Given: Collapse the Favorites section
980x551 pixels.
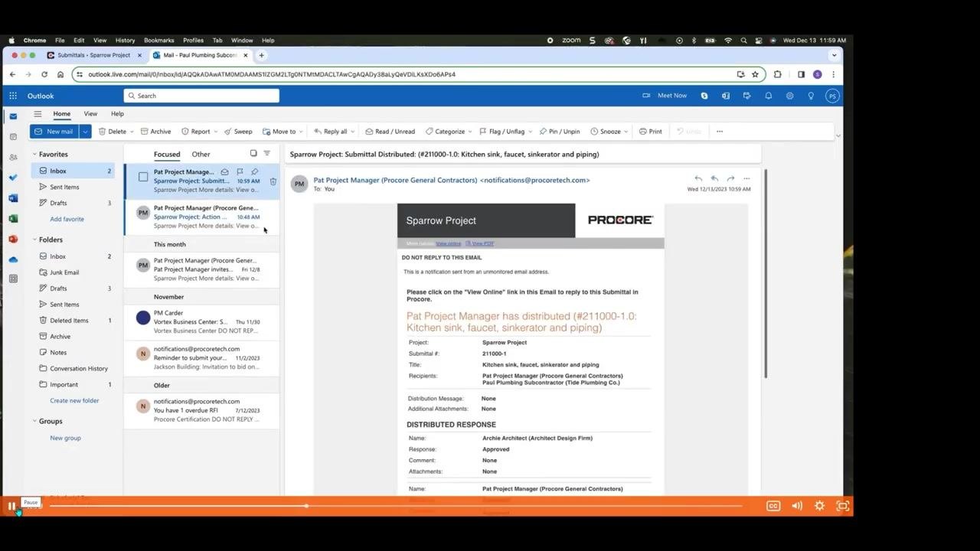Looking at the screenshot, I should 34,155.
